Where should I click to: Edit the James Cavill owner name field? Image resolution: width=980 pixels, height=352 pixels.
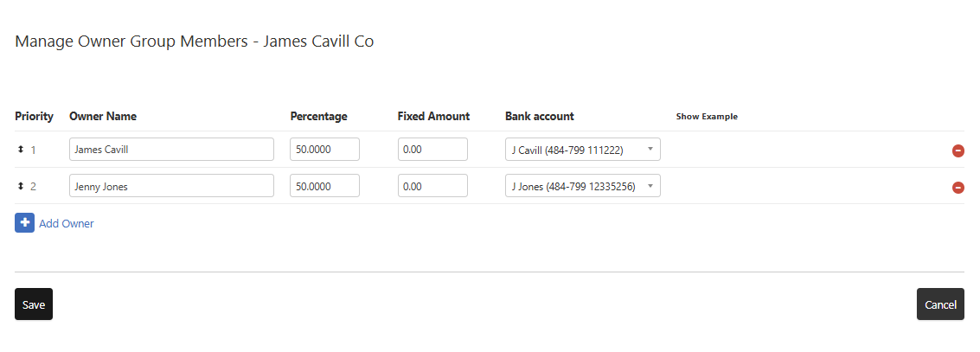pos(171,150)
